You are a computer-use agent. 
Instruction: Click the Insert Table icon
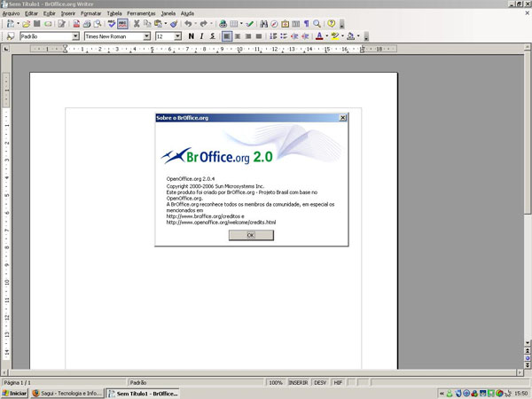click(234, 24)
